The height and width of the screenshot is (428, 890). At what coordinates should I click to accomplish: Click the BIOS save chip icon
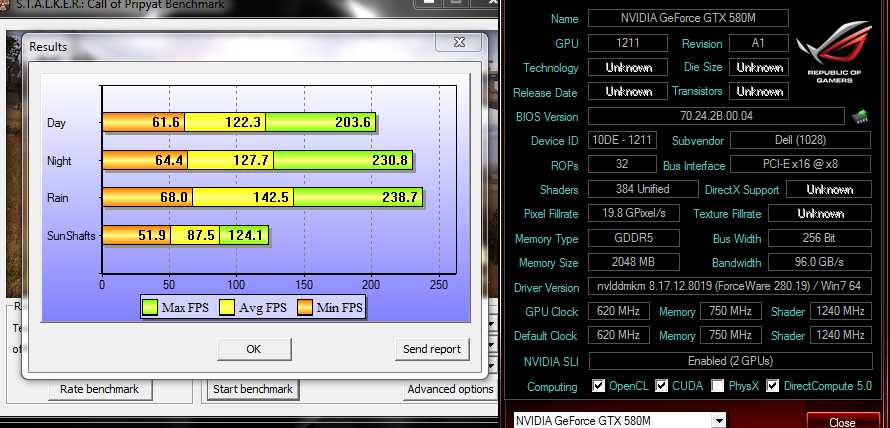[x=859, y=117]
